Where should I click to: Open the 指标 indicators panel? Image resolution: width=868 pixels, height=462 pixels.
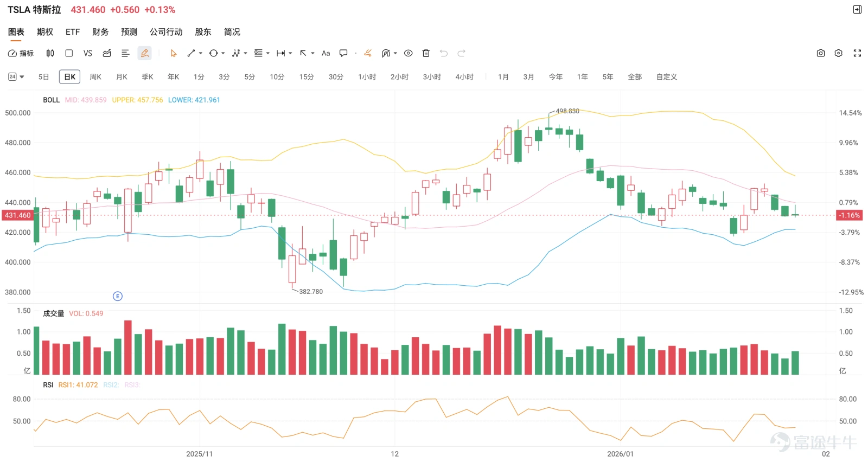21,53
